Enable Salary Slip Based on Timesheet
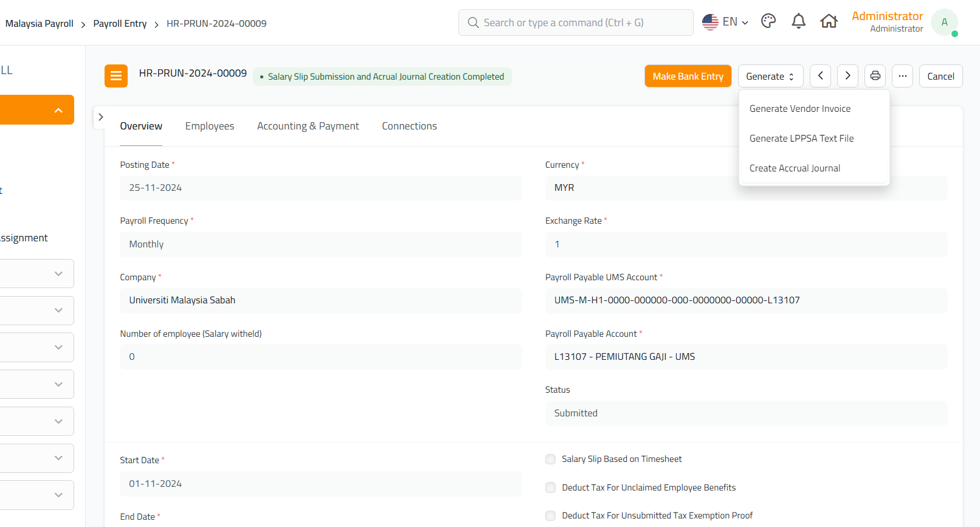Viewport: 980px width, 527px height. [551, 460]
